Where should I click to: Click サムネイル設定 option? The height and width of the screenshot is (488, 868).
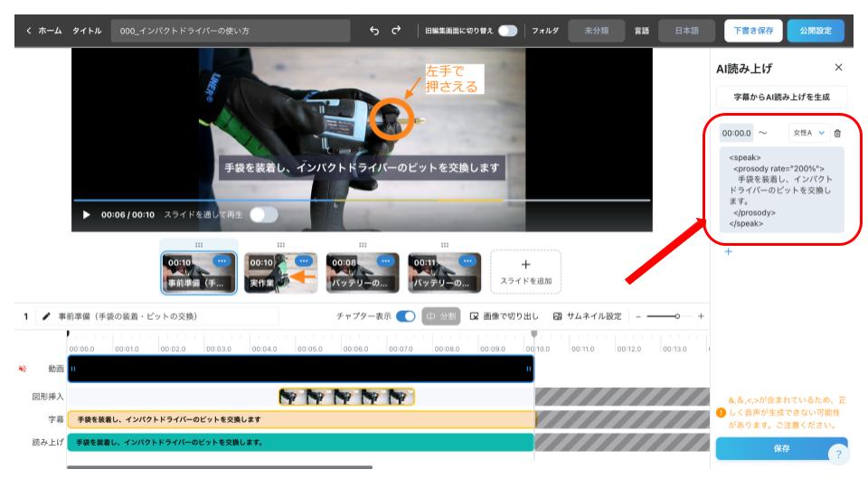[x=588, y=316]
